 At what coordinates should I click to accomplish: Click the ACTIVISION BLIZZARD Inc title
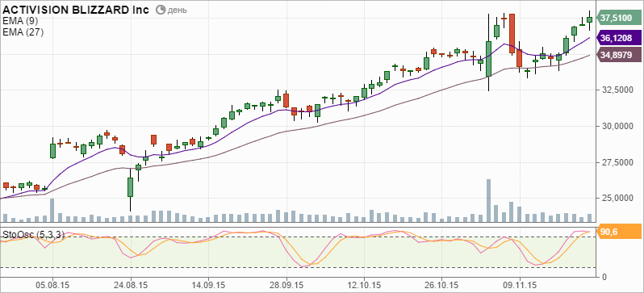coord(76,10)
